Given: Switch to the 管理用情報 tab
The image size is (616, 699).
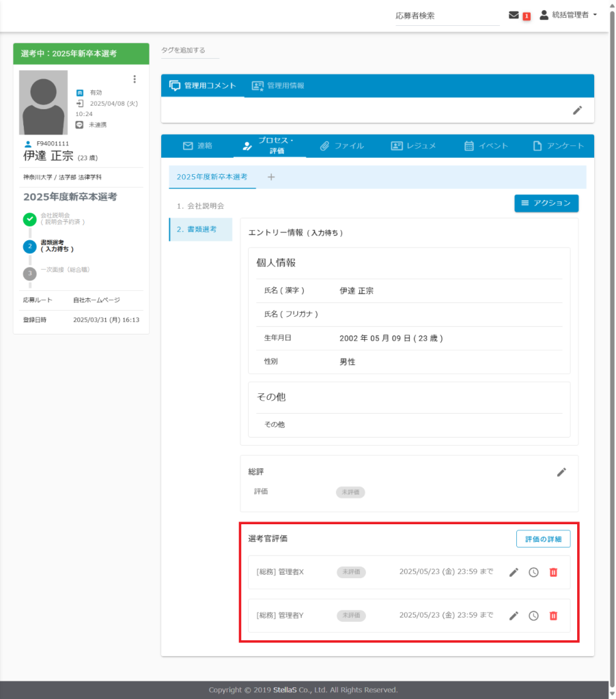Looking at the screenshot, I should click(x=278, y=86).
